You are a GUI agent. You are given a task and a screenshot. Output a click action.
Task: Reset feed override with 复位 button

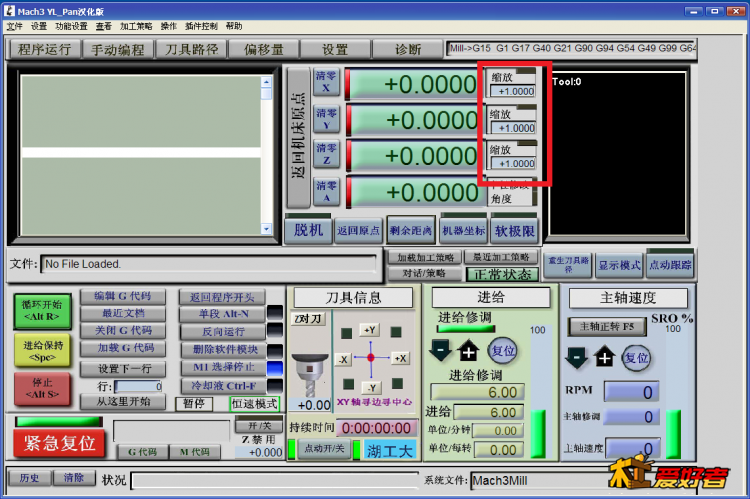[x=502, y=351]
